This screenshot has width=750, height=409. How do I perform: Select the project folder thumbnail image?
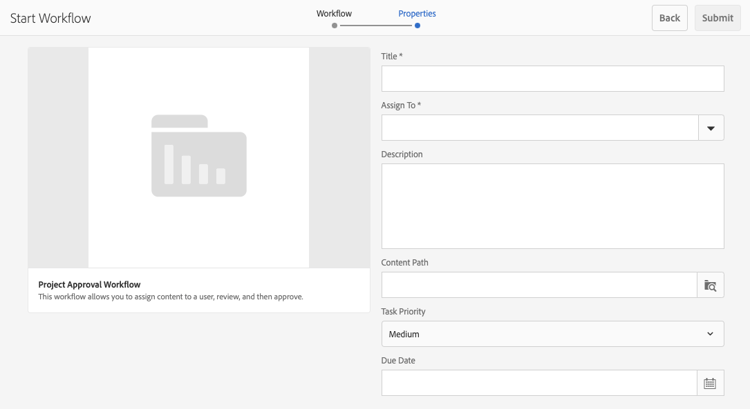pyautogui.click(x=199, y=157)
